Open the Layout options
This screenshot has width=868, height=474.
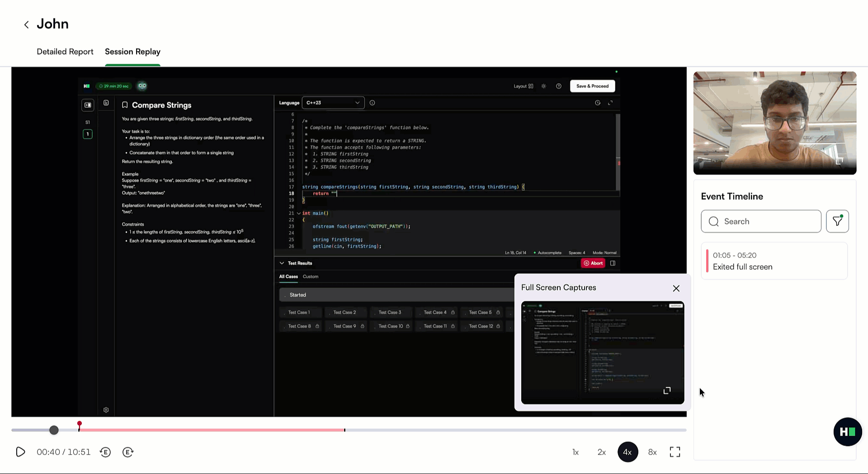pos(523,86)
